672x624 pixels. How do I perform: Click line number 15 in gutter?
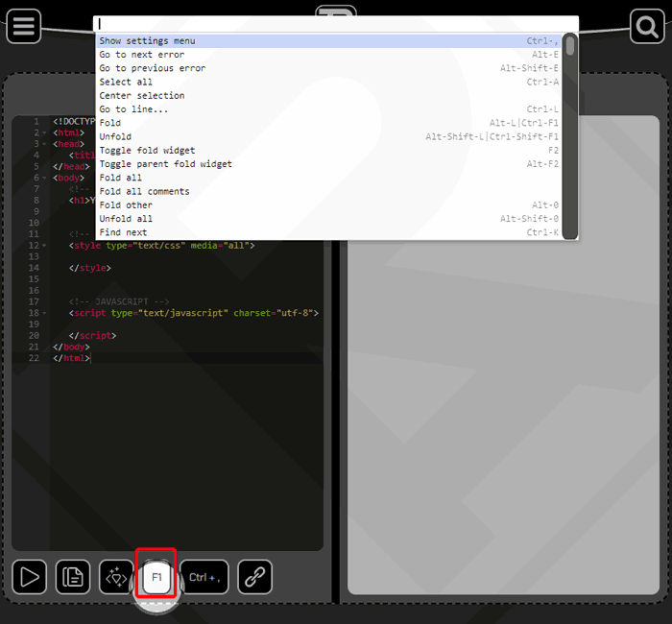click(34, 279)
